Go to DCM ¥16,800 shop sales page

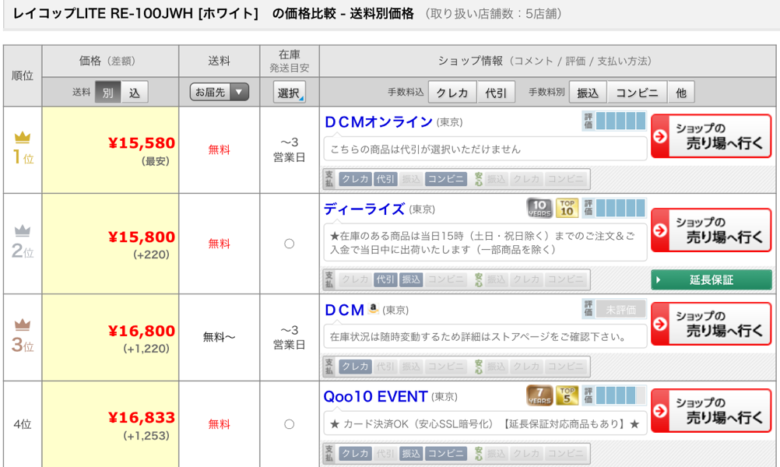point(711,324)
